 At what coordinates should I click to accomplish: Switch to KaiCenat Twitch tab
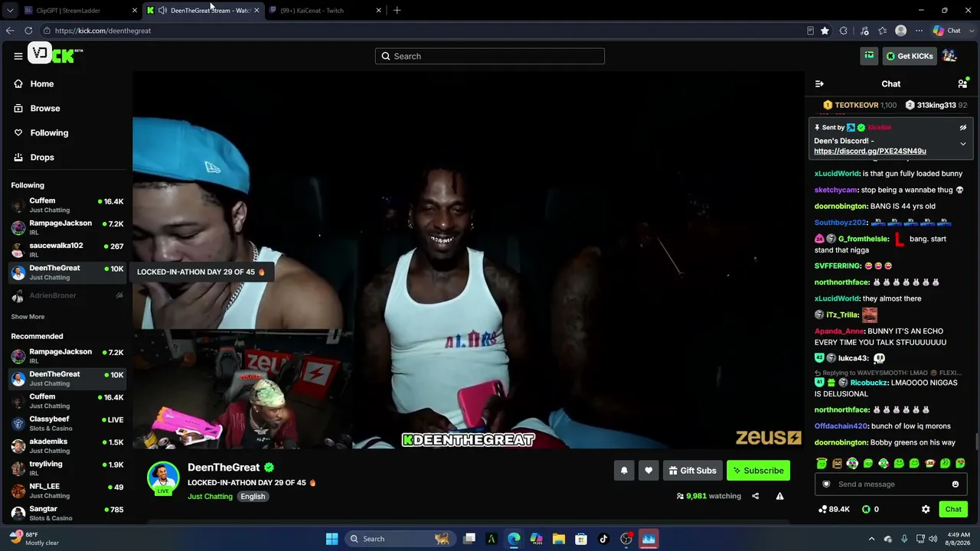point(324,11)
